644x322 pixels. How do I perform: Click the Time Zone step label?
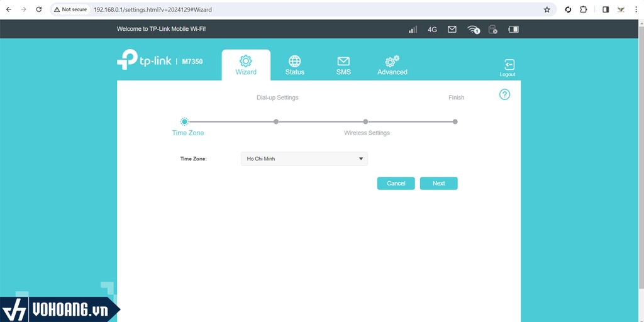pos(187,133)
